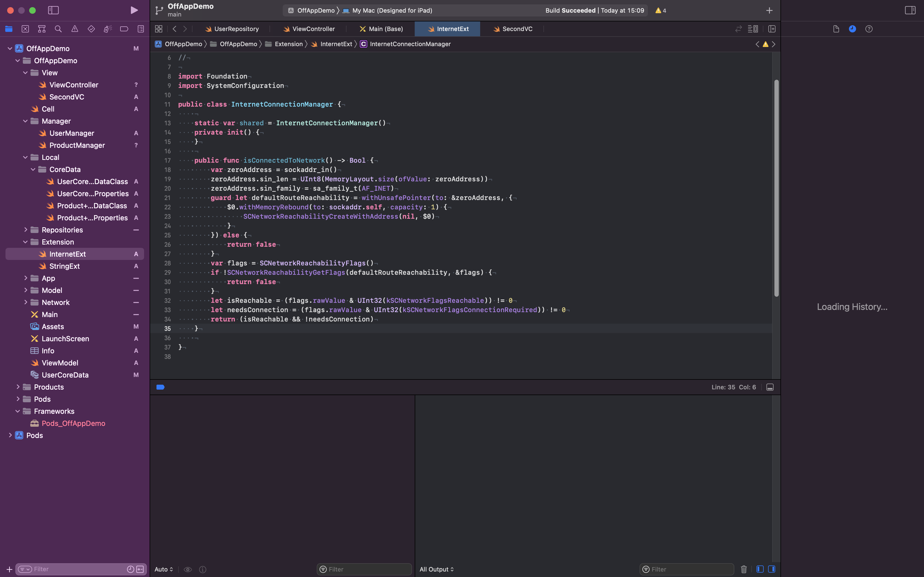
Task: Open the History inspector clock icon
Action: click(852, 29)
